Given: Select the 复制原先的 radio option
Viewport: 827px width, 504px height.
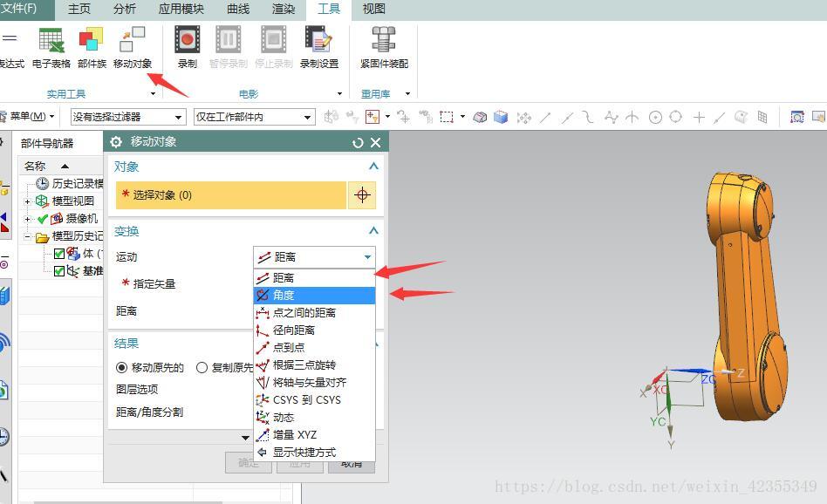Looking at the screenshot, I should tap(202, 367).
